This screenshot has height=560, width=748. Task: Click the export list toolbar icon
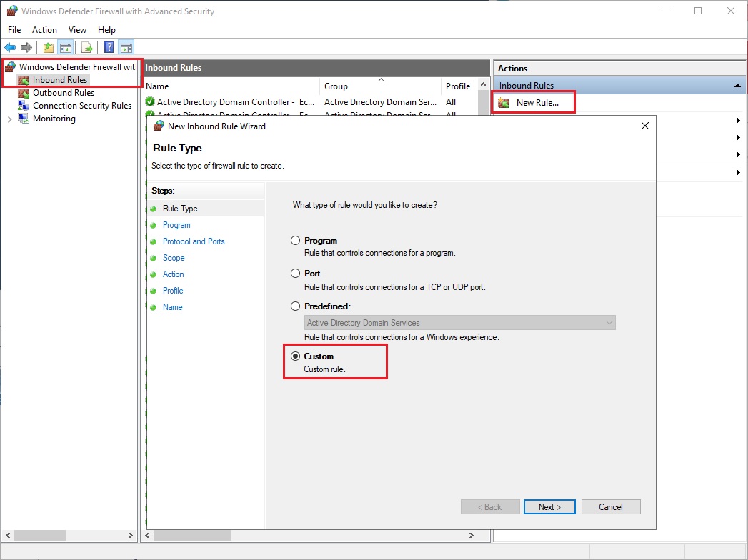(x=87, y=47)
